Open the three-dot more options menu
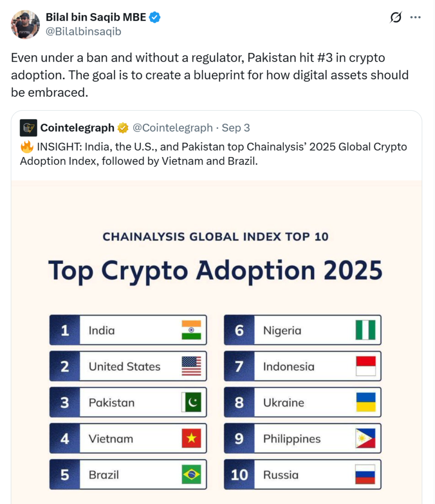The width and height of the screenshot is (435, 504). click(x=416, y=16)
